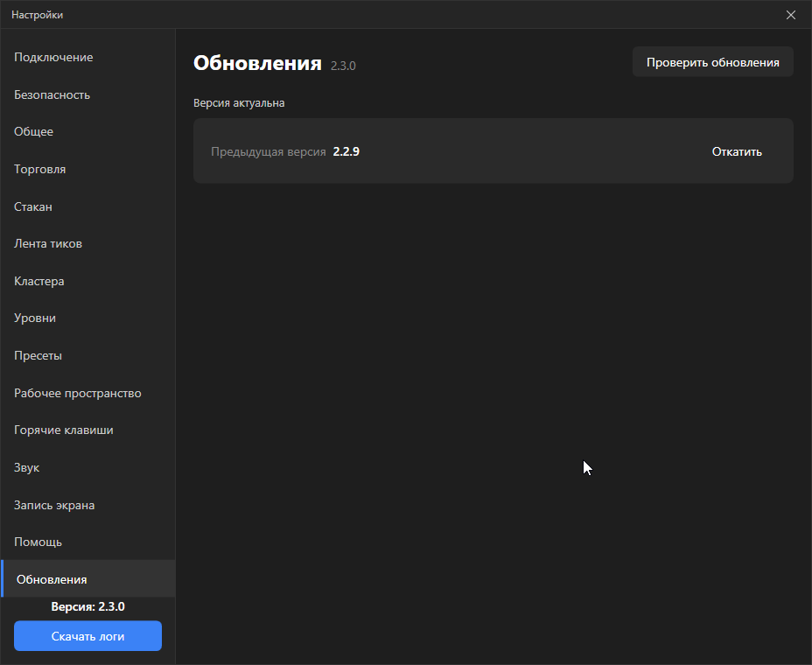The height and width of the screenshot is (665, 812).
Task: Click the Обновления page heading
Action: point(257,63)
